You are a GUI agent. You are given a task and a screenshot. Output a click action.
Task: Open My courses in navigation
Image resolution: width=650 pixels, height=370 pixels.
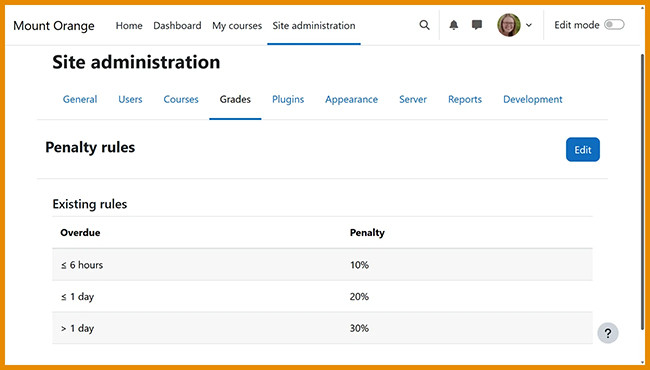pyautogui.click(x=237, y=26)
